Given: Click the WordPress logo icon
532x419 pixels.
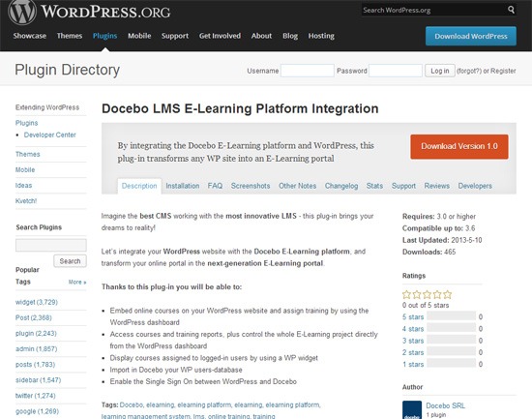Looking at the screenshot, I should tap(21, 12).
